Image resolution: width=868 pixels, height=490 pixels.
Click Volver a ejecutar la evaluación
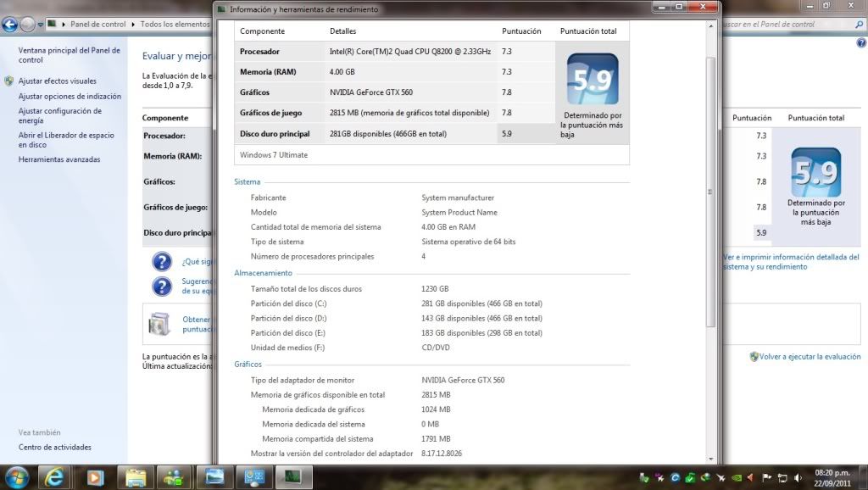click(810, 357)
